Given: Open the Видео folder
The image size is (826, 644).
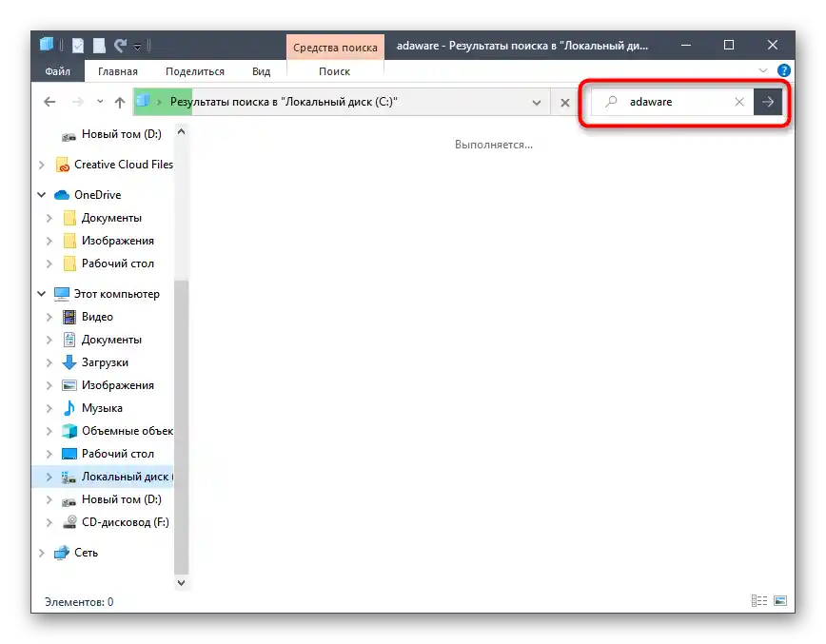Looking at the screenshot, I should coord(97,317).
